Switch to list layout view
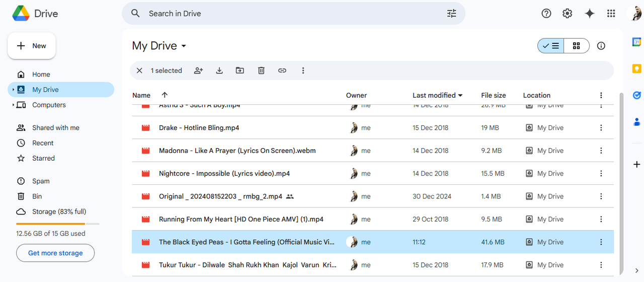The image size is (644, 282). coord(551,46)
